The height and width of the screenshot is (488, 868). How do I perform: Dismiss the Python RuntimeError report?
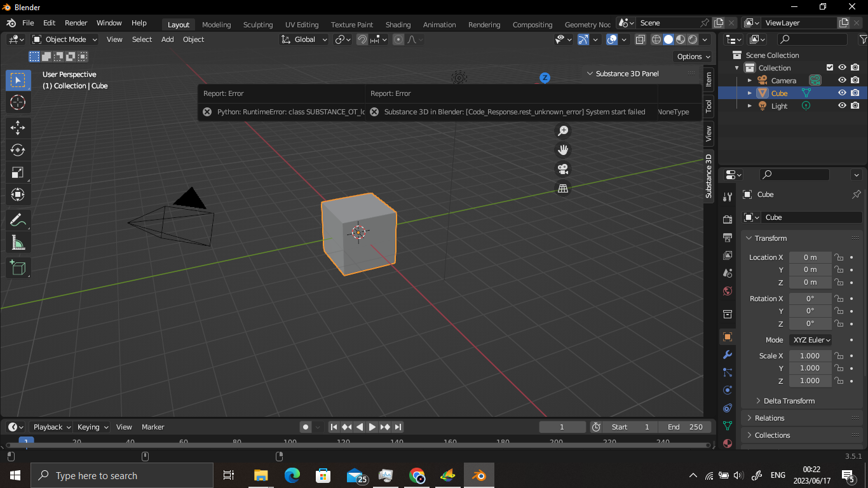(x=207, y=112)
